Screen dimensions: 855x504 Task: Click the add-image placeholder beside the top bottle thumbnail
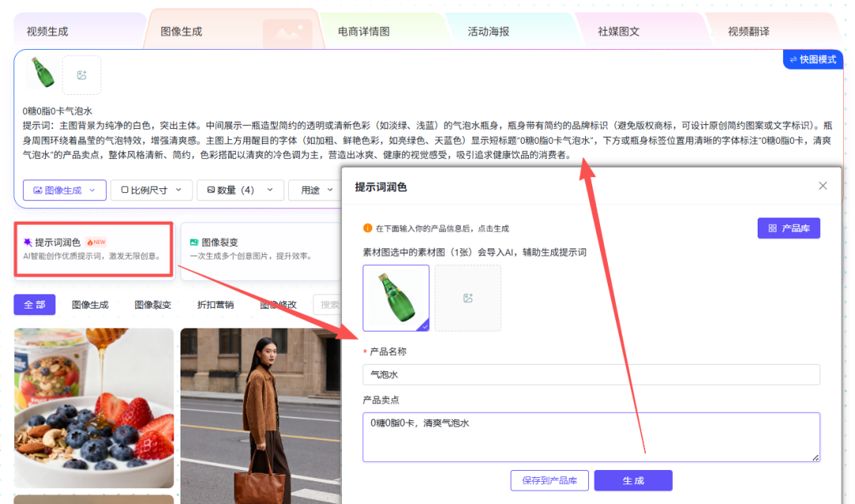(82, 75)
